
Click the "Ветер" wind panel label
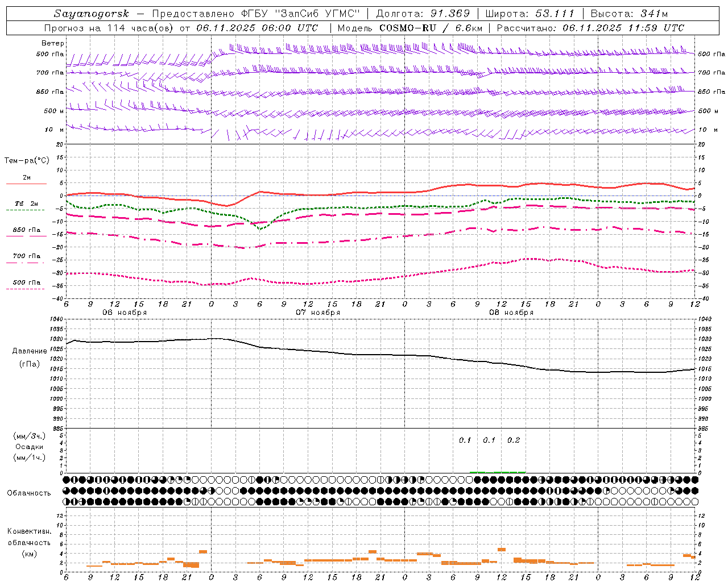point(53,43)
